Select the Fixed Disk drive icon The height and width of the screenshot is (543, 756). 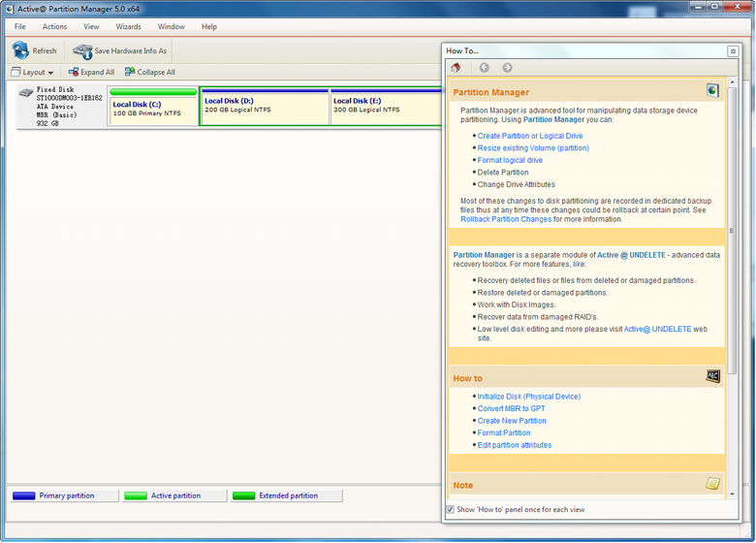(x=25, y=93)
